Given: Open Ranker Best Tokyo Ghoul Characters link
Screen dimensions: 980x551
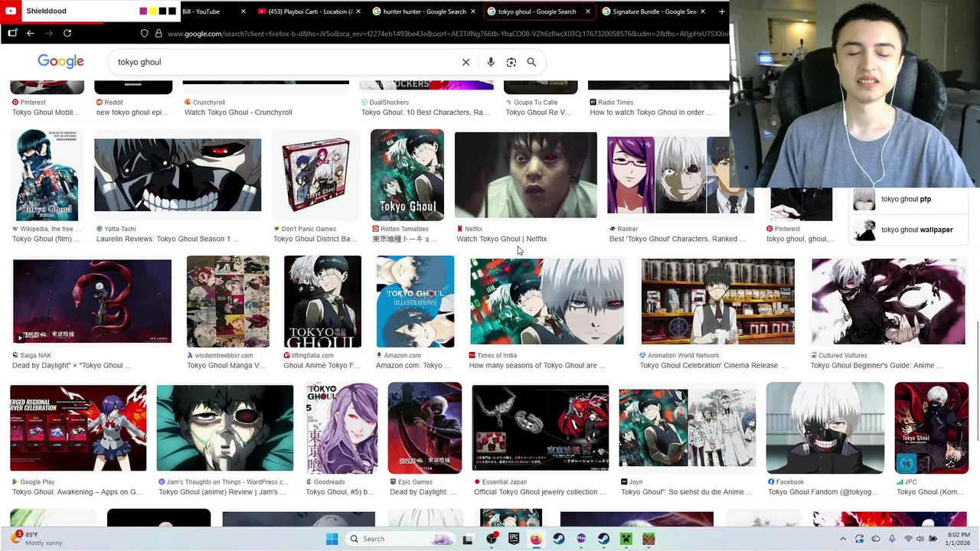Looking at the screenshot, I should tap(677, 239).
